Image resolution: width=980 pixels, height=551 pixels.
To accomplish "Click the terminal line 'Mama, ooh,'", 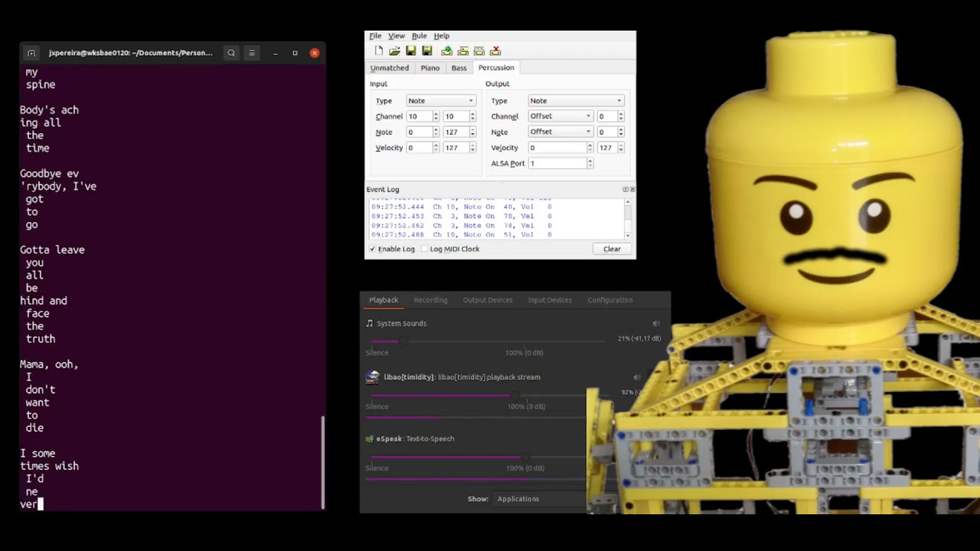I will [49, 364].
